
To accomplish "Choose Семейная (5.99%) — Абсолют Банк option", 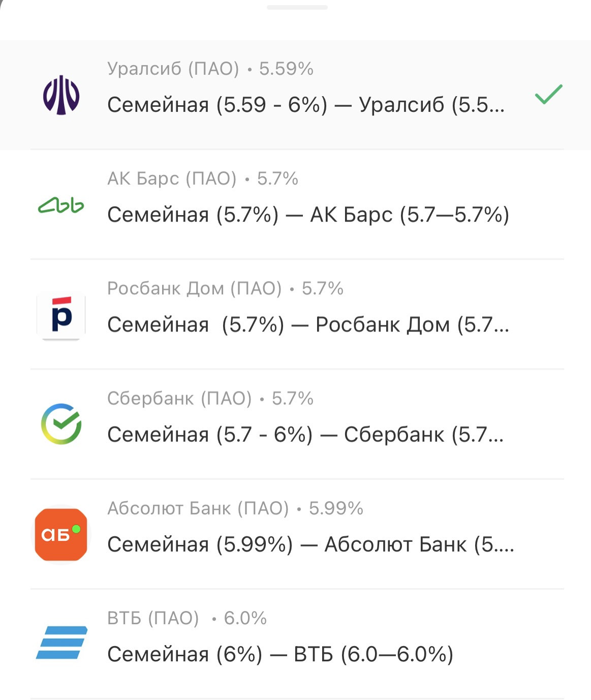I will [310, 544].
